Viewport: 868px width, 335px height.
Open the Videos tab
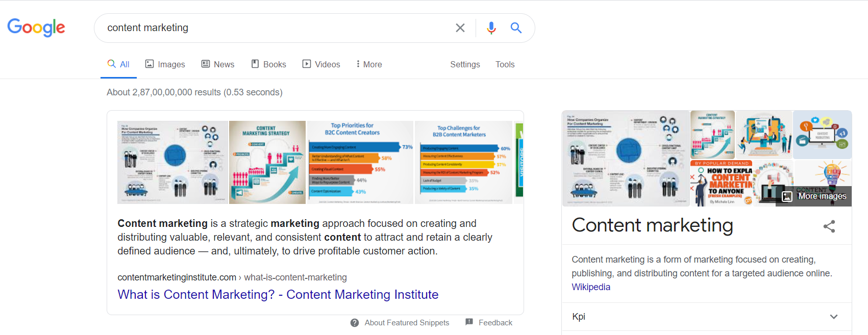point(321,64)
